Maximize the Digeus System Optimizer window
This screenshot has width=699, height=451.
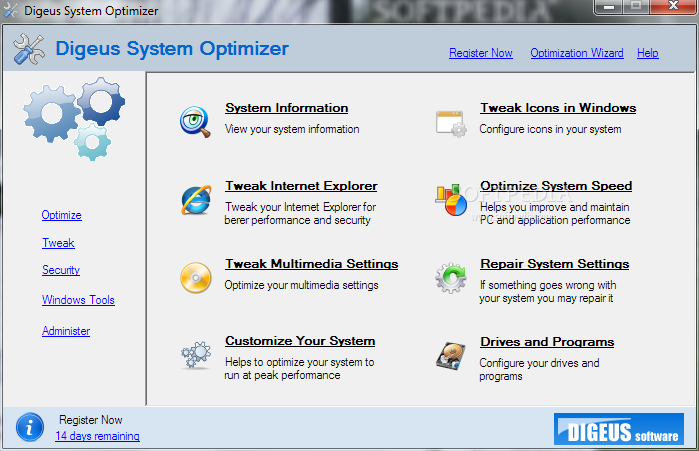636,7
